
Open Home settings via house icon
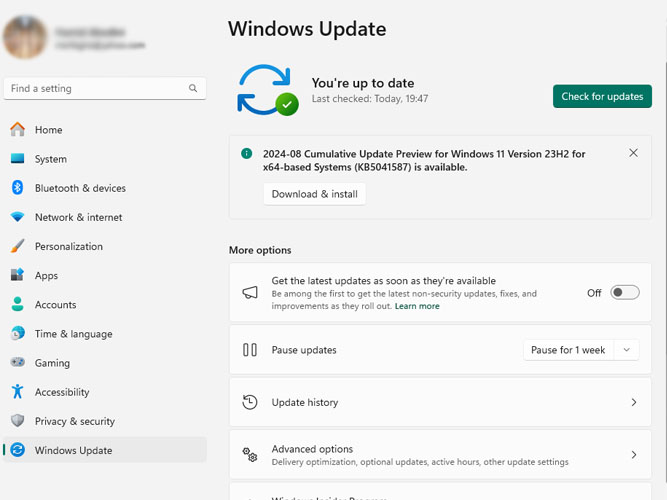[x=17, y=129]
